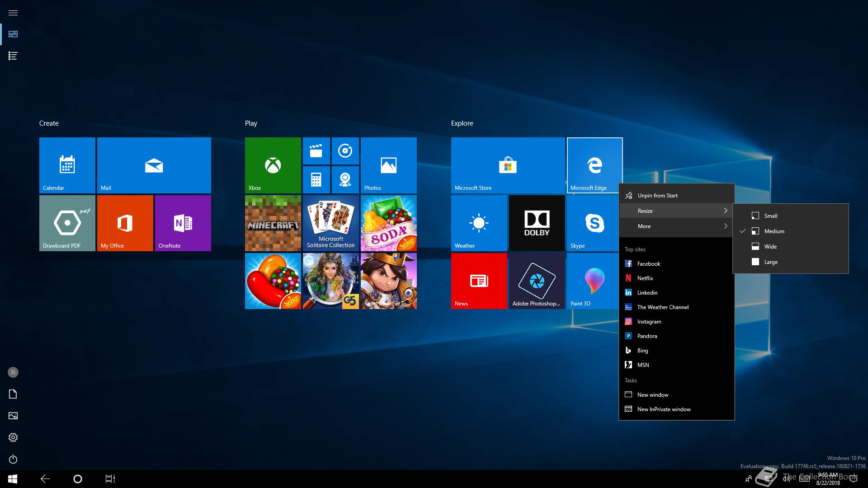Choose the Small tile size
868x488 pixels.
tap(790, 216)
